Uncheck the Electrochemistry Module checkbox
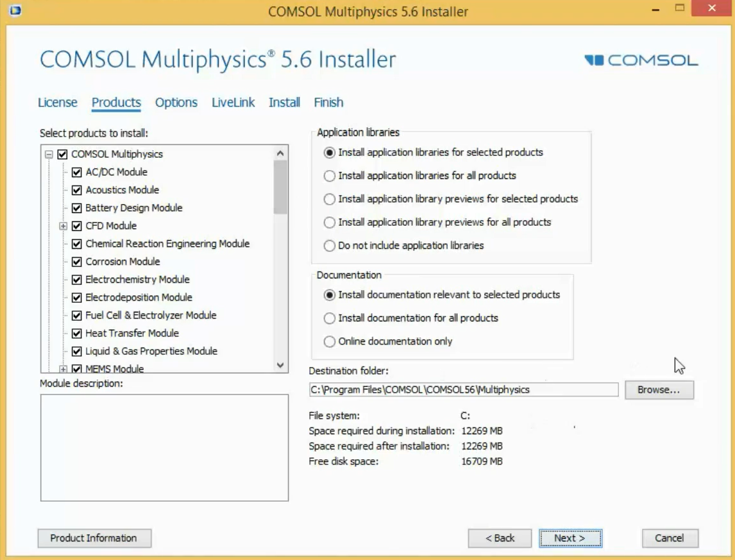 (77, 280)
